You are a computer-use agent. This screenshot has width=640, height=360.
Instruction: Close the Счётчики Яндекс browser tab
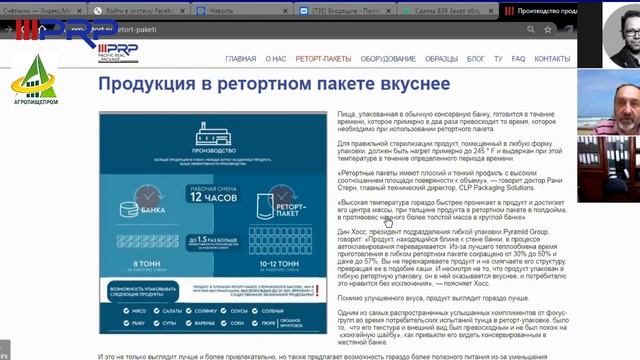click(x=79, y=11)
